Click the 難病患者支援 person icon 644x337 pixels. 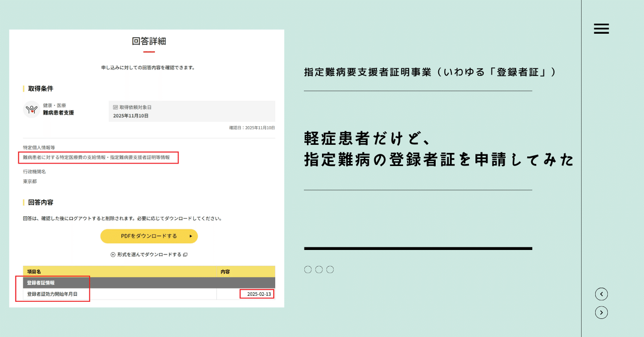click(x=30, y=109)
